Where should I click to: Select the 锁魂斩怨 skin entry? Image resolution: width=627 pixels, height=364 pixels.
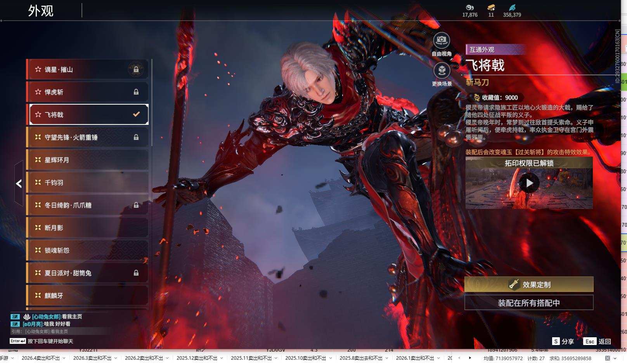click(x=87, y=250)
